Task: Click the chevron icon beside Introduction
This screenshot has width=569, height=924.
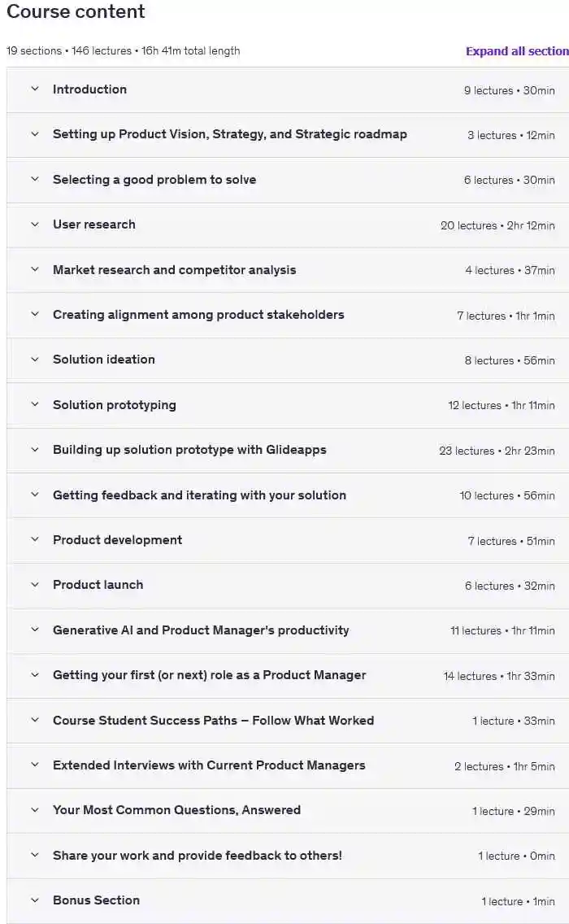Action: tap(35, 89)
